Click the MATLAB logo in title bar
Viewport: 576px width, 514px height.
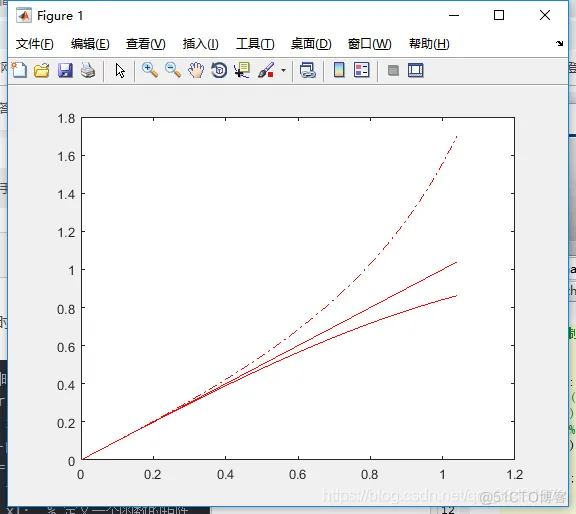pyautogui.click(x=24, y=15)
